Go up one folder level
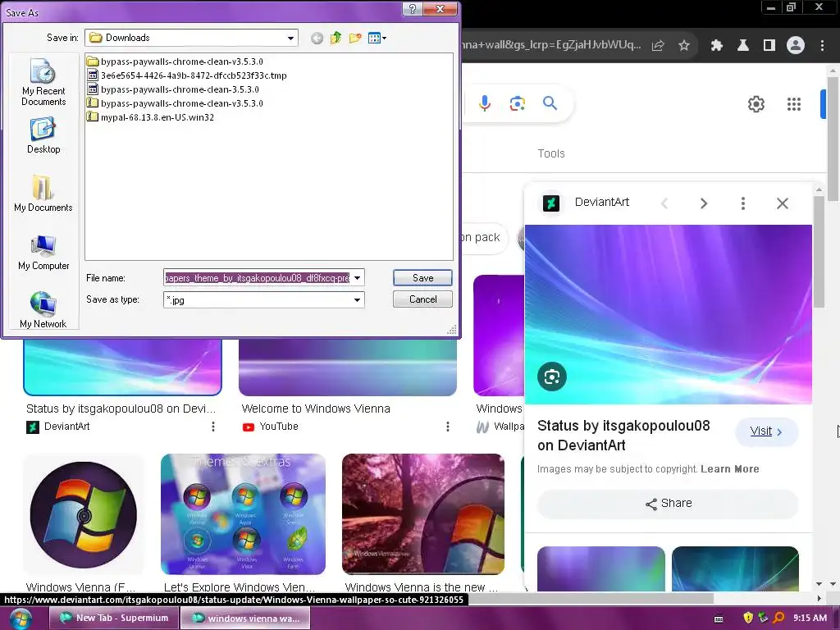Image resolution: width=840 pixels, height=630 pixels. click(336, 38)
